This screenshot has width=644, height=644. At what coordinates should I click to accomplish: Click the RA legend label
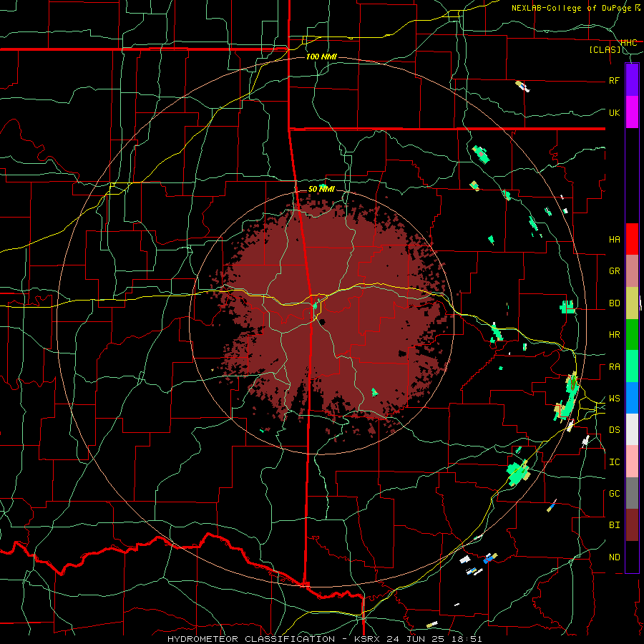[x=614, y=367]
